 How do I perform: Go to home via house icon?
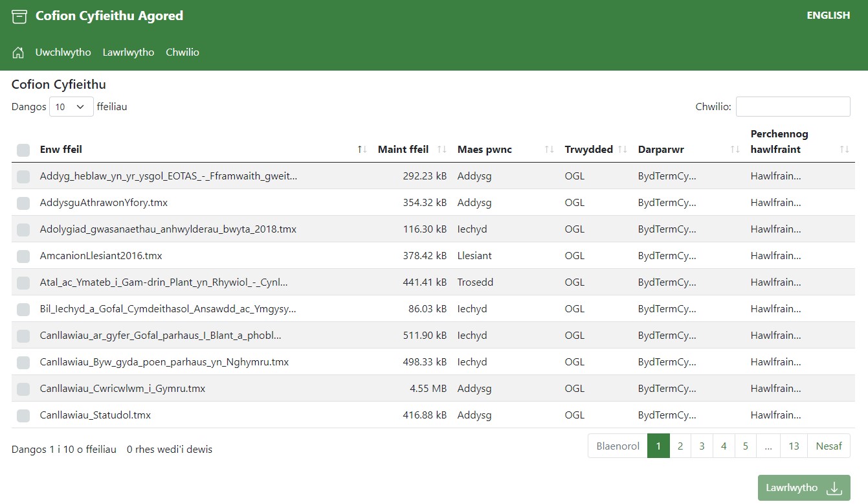pyautogui.click(x=18, y=52)
